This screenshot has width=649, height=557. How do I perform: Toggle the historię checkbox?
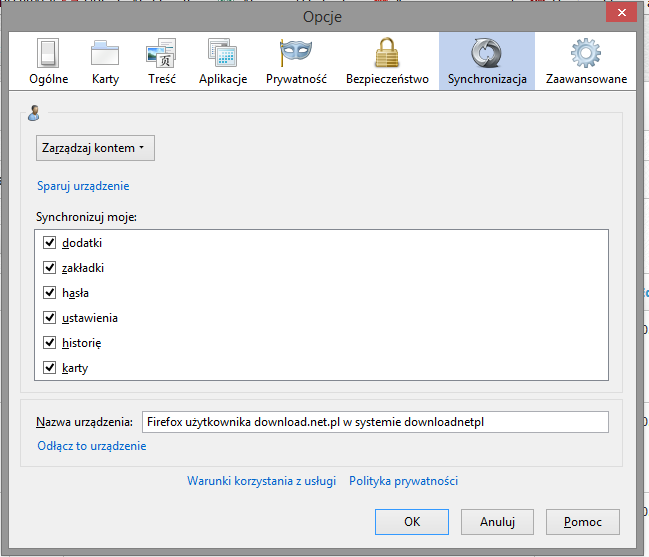[x=50, y=343]
